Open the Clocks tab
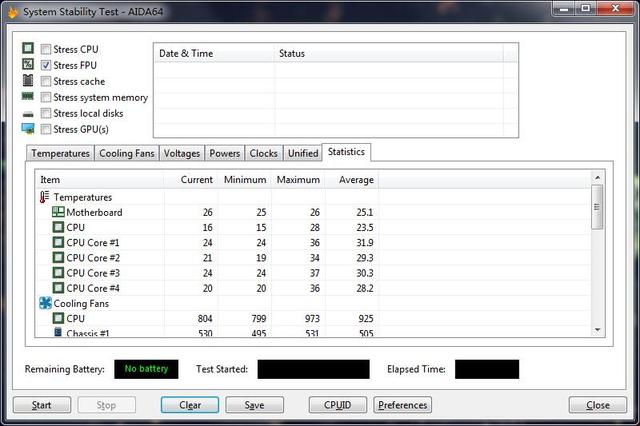This screenshot has width=640, height=426. tap(264, 153)
